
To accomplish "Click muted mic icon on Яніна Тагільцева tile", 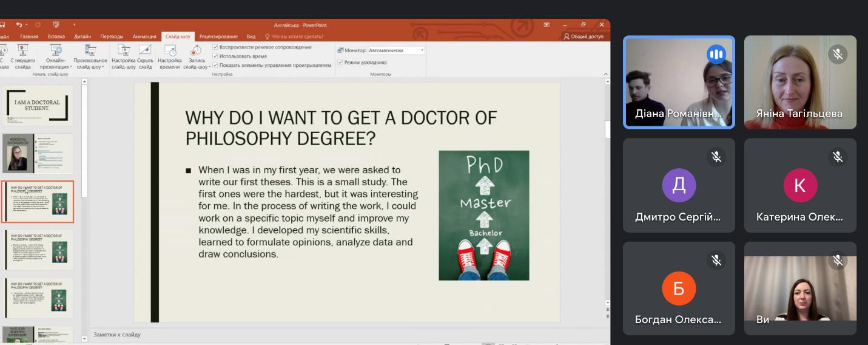I will click(x=838, y=55).
